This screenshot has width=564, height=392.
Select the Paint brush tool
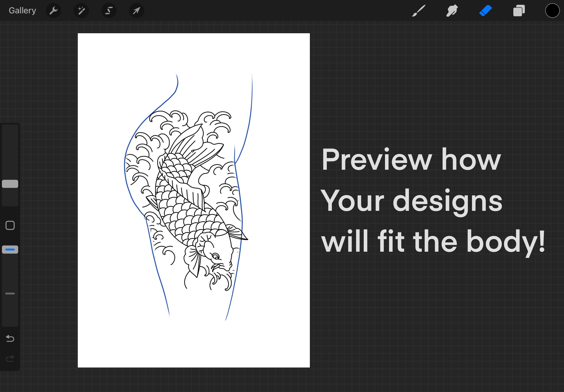(419, 10)
